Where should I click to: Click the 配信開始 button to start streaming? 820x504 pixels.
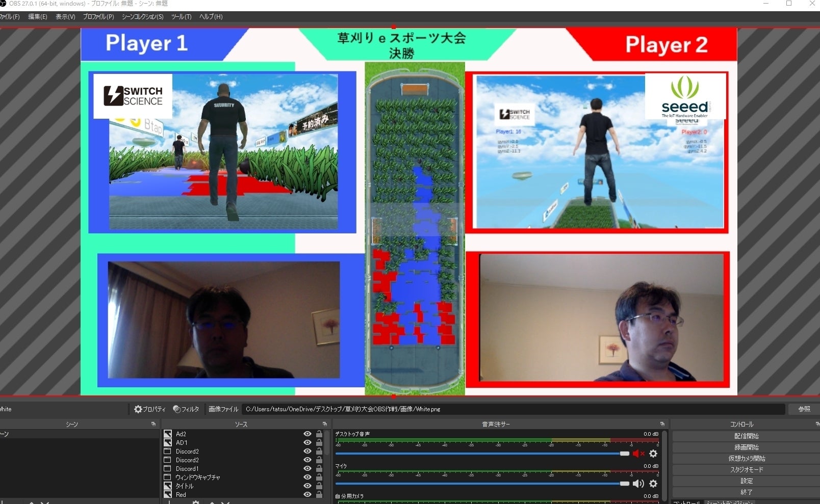click(746, 436)
